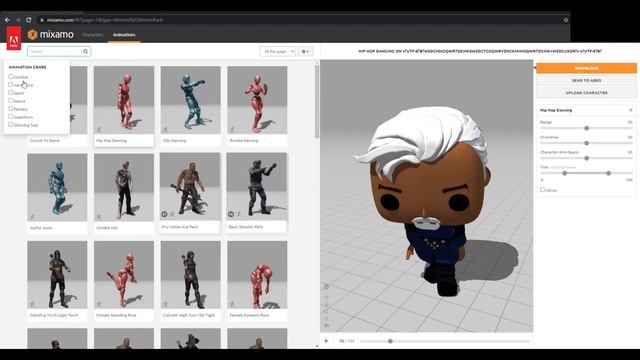Screen dimensions: 640x360
Task: Click the animation list vertical scrollbar
Action: point(317,101)
